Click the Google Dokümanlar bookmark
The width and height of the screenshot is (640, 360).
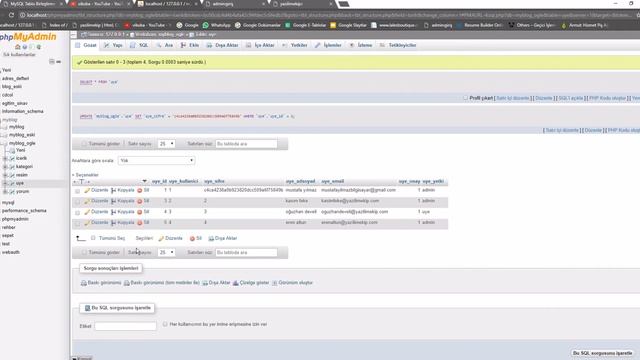[x=258, y=25]
